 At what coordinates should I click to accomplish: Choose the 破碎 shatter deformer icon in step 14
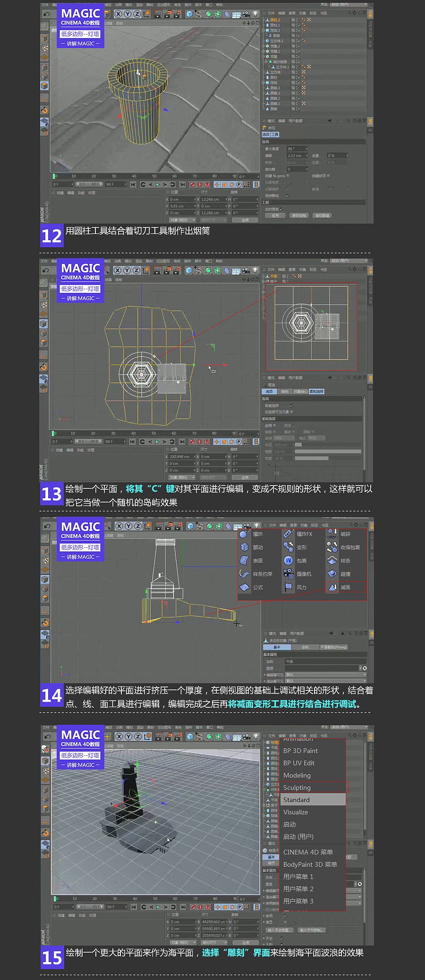coord(332,534)
